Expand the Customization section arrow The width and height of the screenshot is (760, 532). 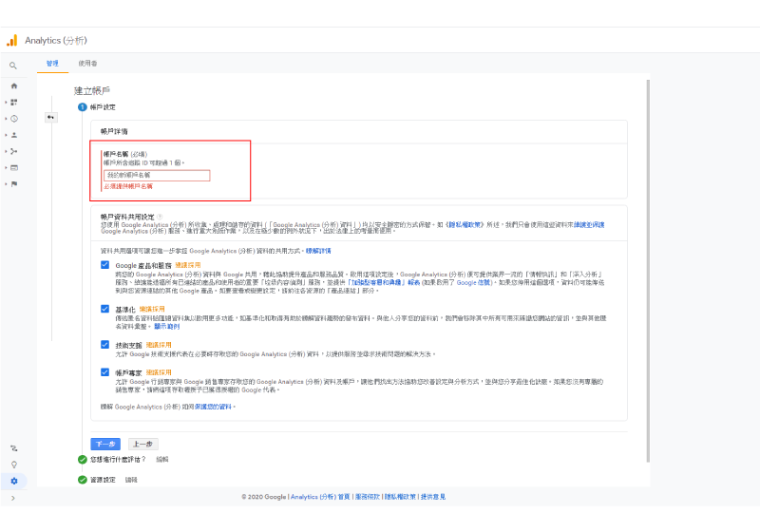click(6, 103)
